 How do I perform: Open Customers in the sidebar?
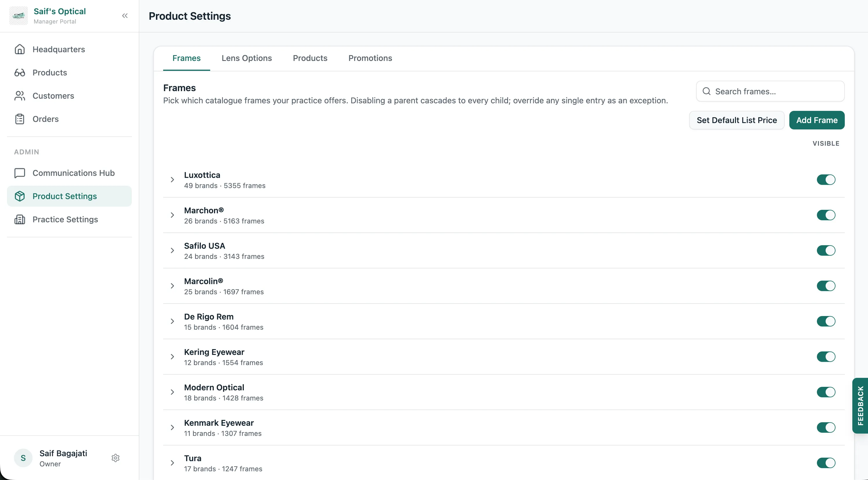pos(69,96)
